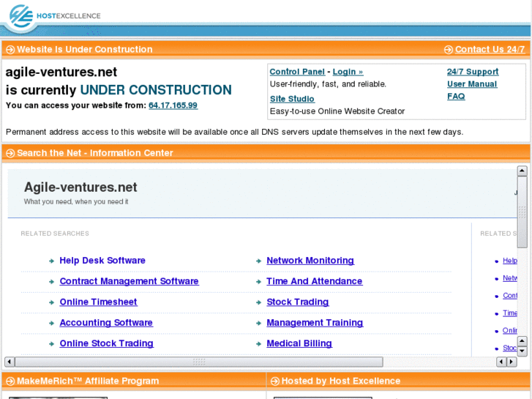Open the Contact Us 24/7 link
The height and width of the screenshot is (399, 532).
click(x=490, y=50)
